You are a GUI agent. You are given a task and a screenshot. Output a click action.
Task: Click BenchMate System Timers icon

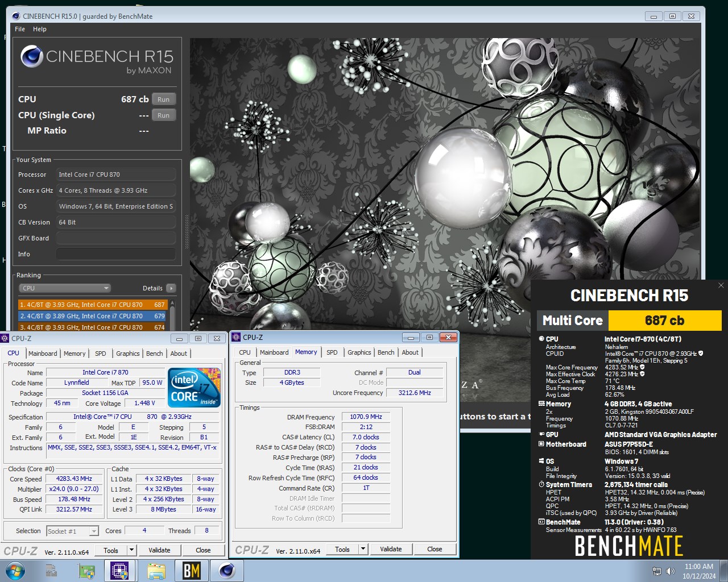pos(541,485)
